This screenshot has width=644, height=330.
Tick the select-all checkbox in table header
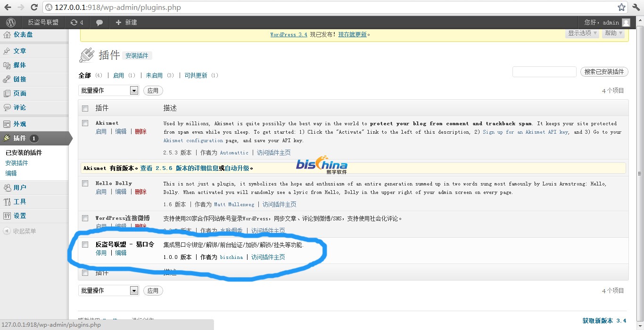(x=85, y=108)
